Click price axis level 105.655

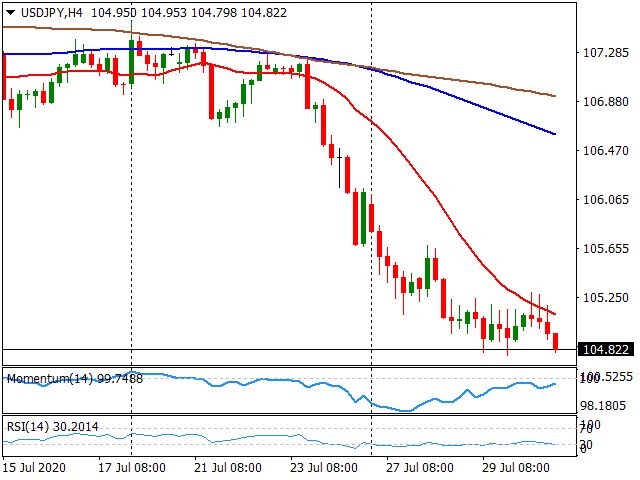[x=606, y=249]
